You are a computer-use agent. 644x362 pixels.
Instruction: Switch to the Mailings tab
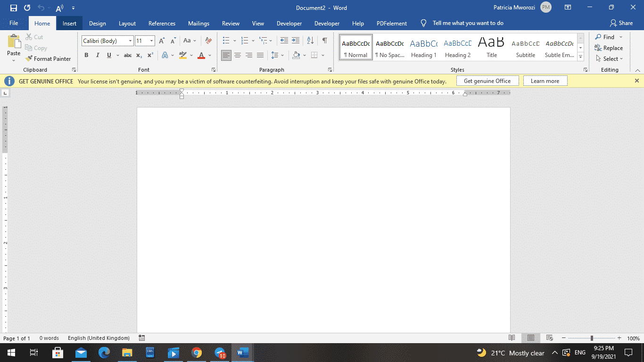(x=198, y=23)
